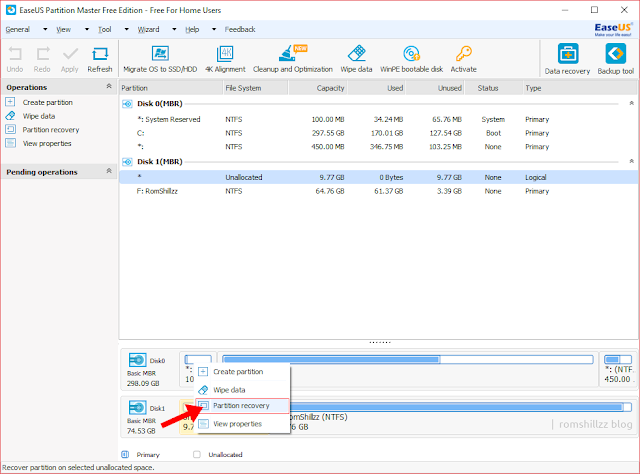Click the Disk 1(MBR) disk icon in the list
Screen dimensions: 640x474
[x=127, y=162]
